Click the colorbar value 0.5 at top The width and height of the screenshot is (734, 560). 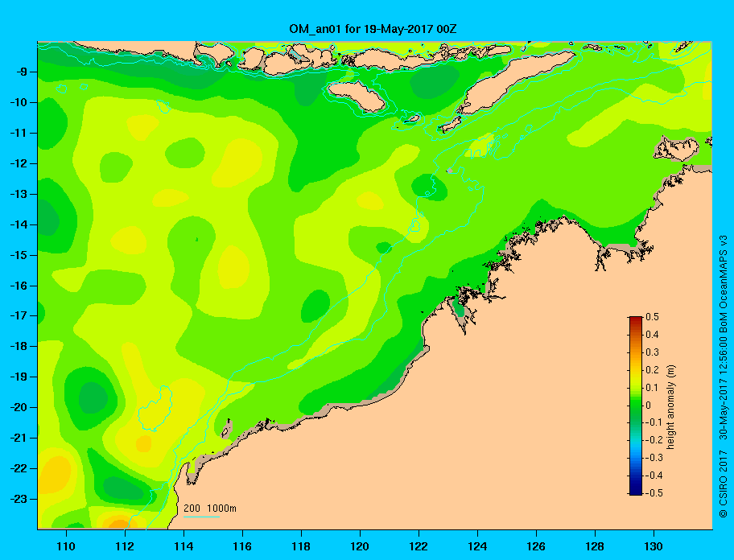[x=653, y=317]
